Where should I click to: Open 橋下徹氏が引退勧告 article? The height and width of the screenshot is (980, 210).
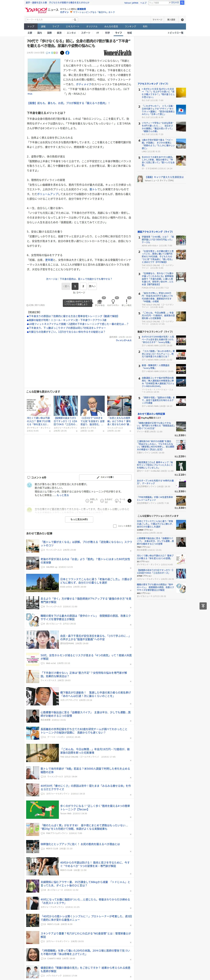(95, 694)
